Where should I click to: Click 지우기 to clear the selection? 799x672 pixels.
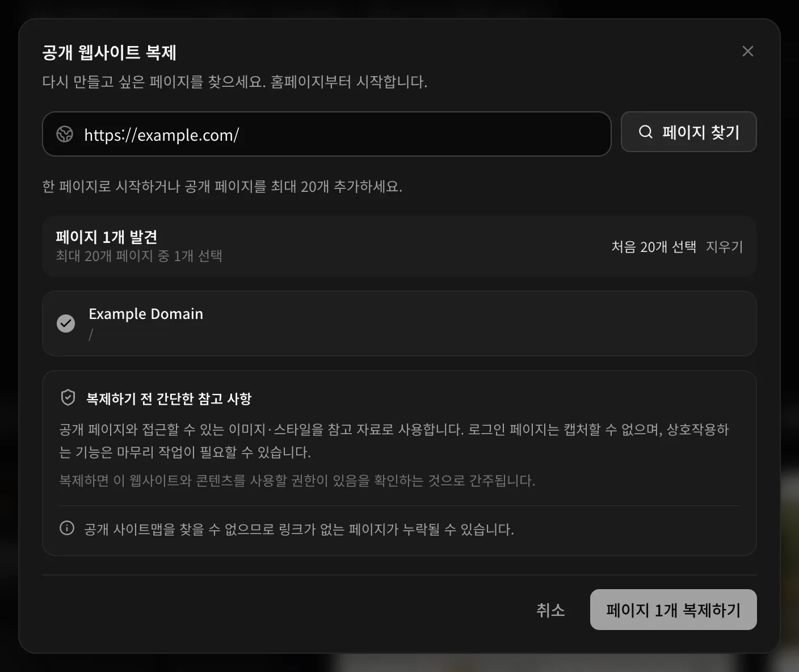[724, 247]
